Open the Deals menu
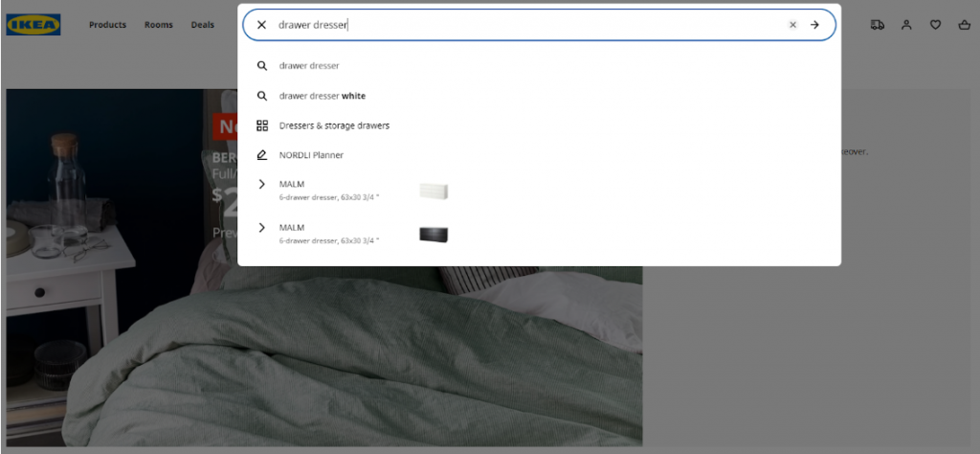 click(202, 25)
